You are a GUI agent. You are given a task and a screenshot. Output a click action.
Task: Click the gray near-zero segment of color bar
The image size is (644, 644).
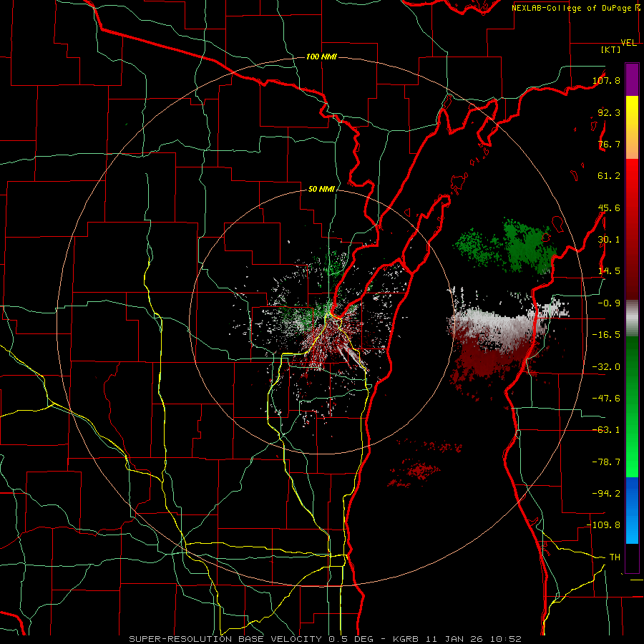(x=632, y=318)
